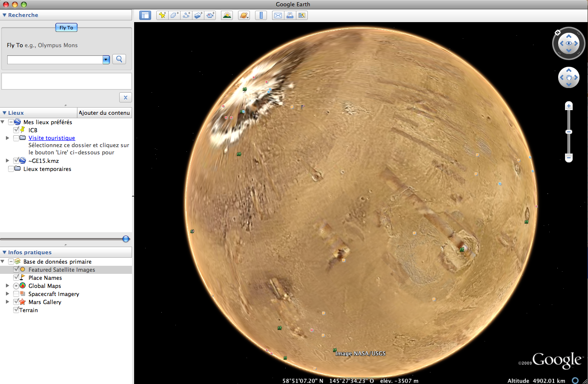Uncheck the Terrain layer checkbox
This screenshot has height=384, width=588.
(16, 310)
